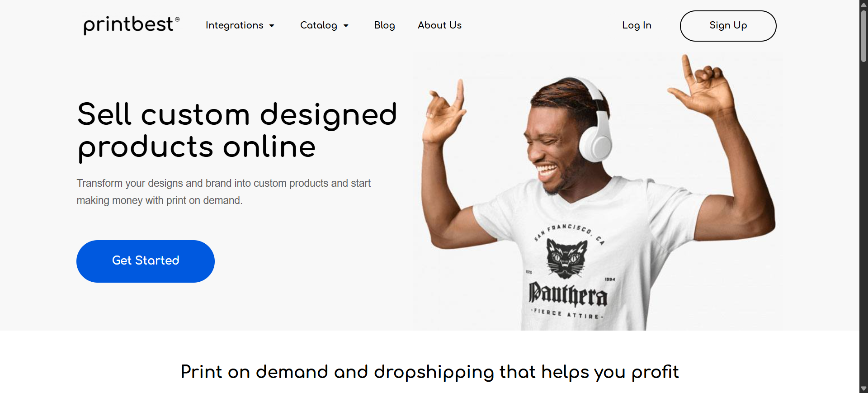This screenshot has width=868, height=393.
Task: Click the printbest logo
Action: point(132,25)
